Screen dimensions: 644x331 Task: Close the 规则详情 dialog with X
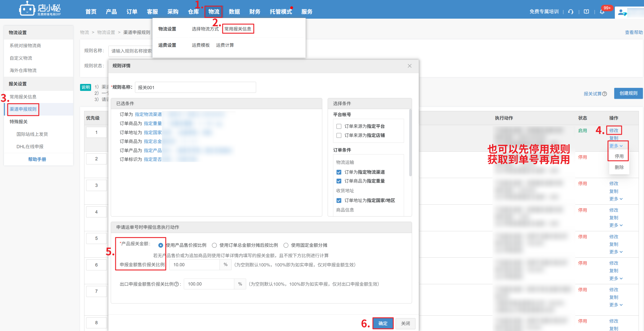click(x=409, y=66)
